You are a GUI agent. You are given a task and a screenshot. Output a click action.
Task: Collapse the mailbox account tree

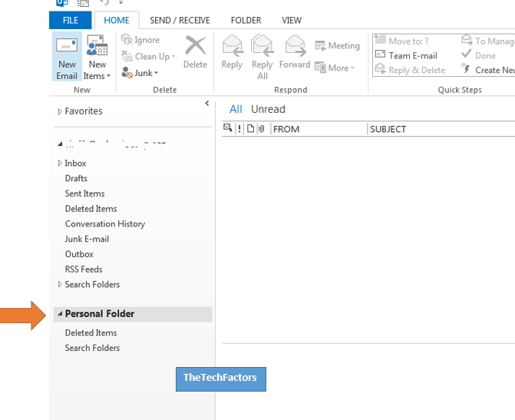coord(60,144)
